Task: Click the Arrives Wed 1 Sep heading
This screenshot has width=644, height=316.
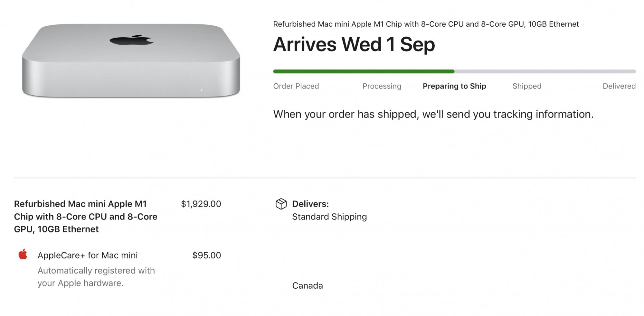Action: [354, 44]
